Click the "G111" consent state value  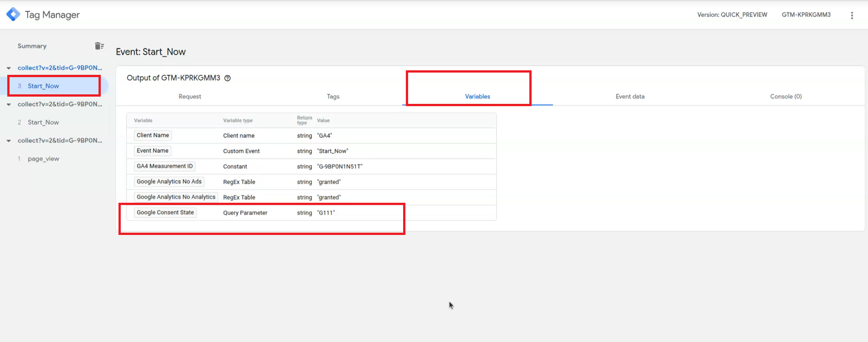click(326, 213)
